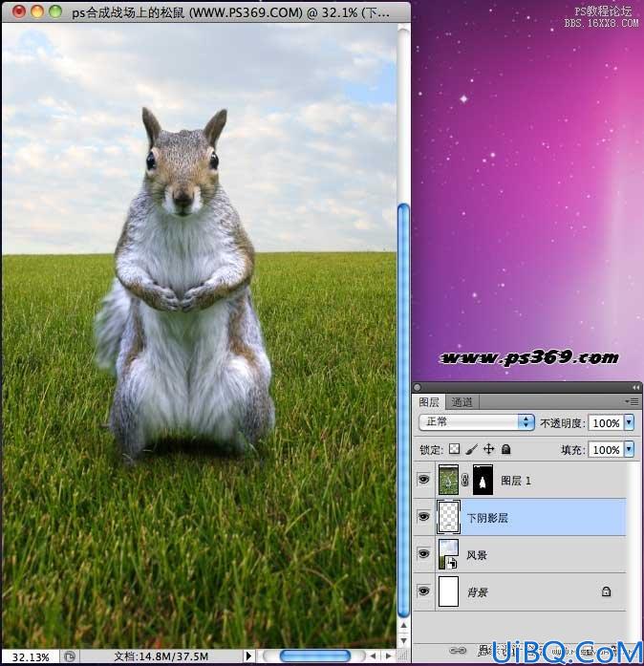The width and height of the screenshot is (644, 666).
Task: Hide the 风景 layer
Action: point(423,554)
